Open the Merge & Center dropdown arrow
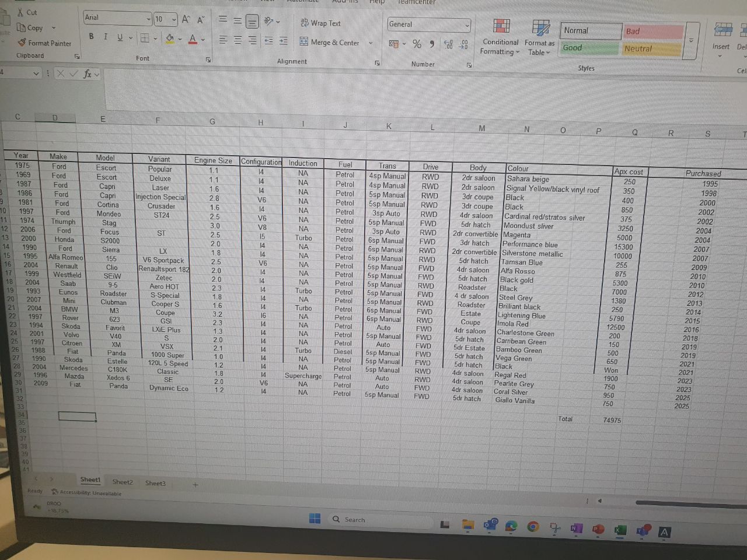 point(371,43)
